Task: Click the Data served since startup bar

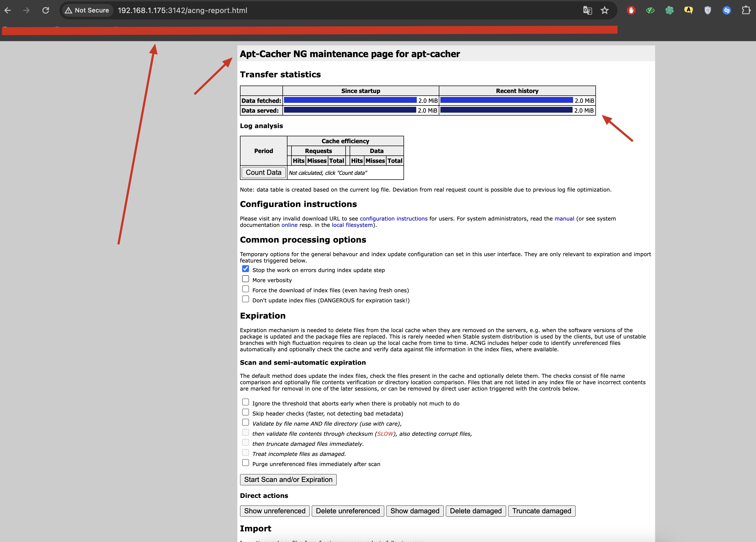Action: pos(350,110)
